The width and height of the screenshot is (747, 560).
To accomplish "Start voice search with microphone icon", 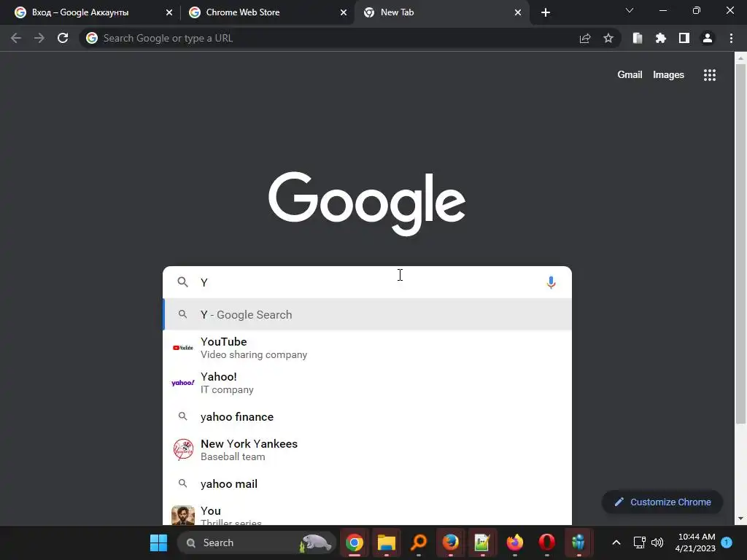I will (x=551, y=282).
